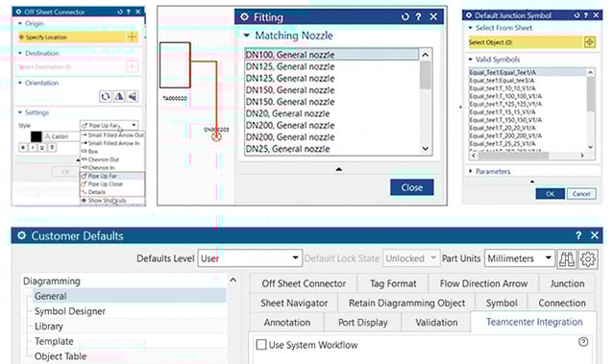Click the flip arrow orientation icon
The height and width of the screenshot is (364, 613).
[133, 96]
